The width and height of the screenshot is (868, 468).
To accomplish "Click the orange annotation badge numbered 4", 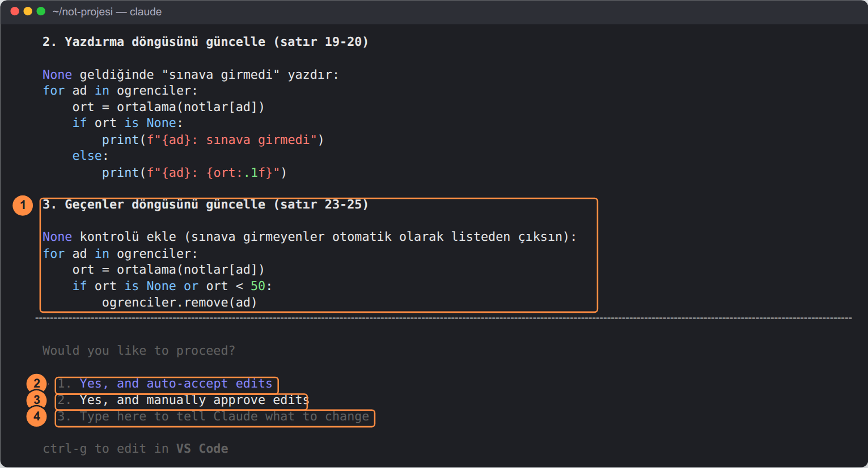I will pyautogui.click(x=36, y=416).
